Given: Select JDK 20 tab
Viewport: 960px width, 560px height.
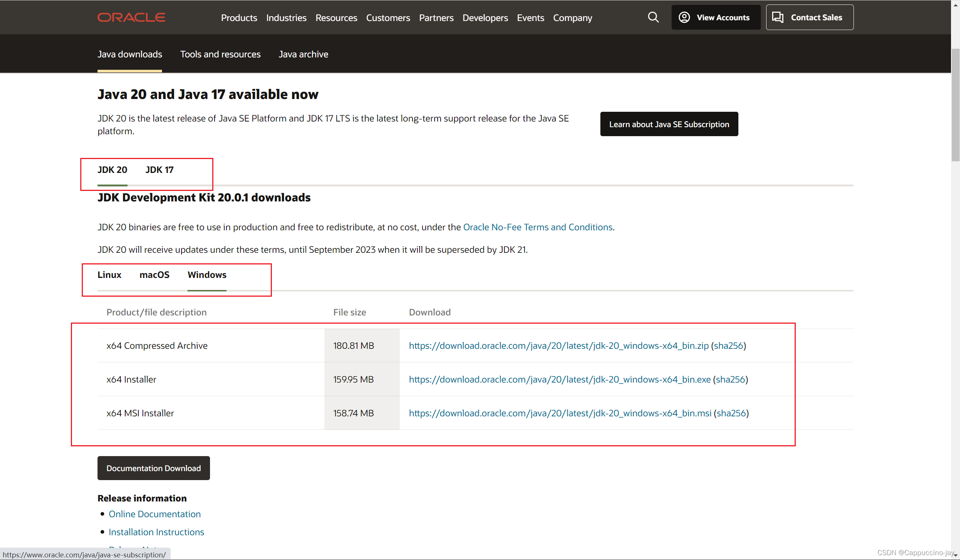Looking at the screenshot, I should tap(112, 169).
